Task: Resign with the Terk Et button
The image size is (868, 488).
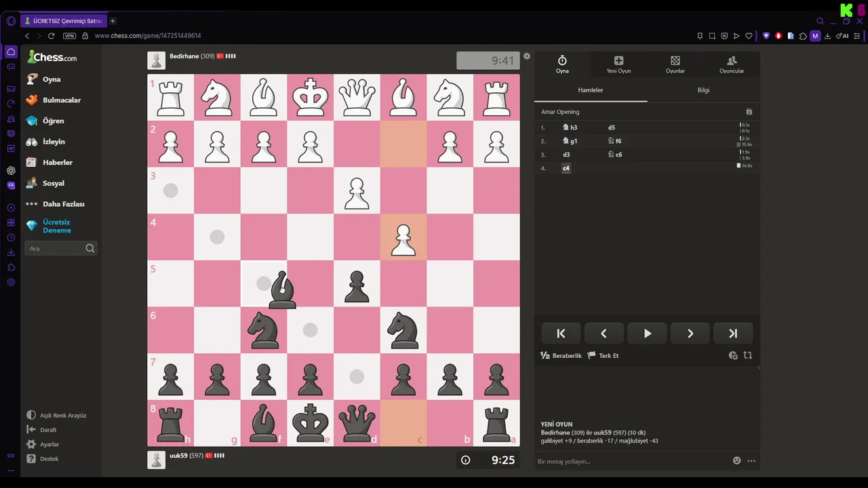Action: tap(603, 356)
